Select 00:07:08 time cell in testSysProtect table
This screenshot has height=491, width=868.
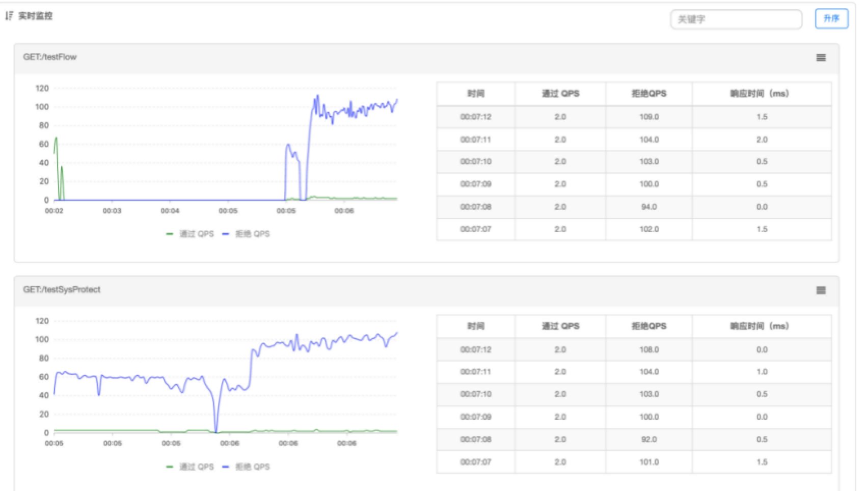click(476, 440)
